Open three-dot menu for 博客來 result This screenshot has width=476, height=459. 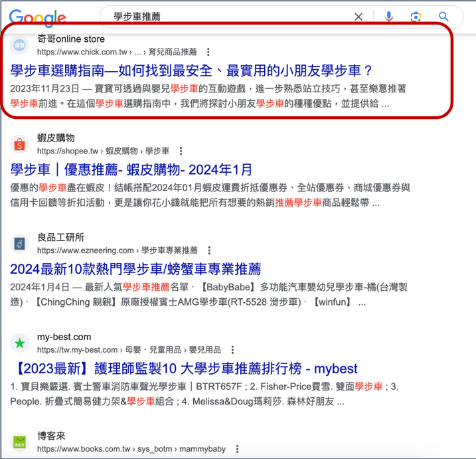coord(237,449)
